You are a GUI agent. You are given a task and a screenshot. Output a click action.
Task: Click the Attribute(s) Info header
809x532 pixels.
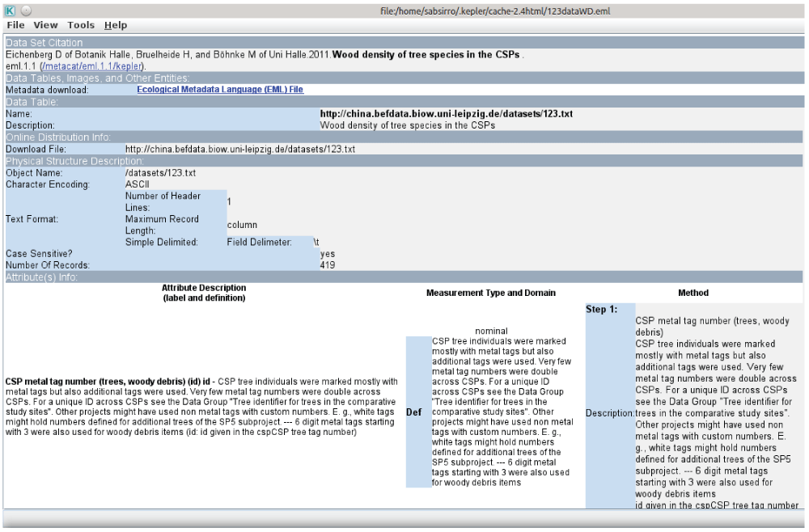404,277
